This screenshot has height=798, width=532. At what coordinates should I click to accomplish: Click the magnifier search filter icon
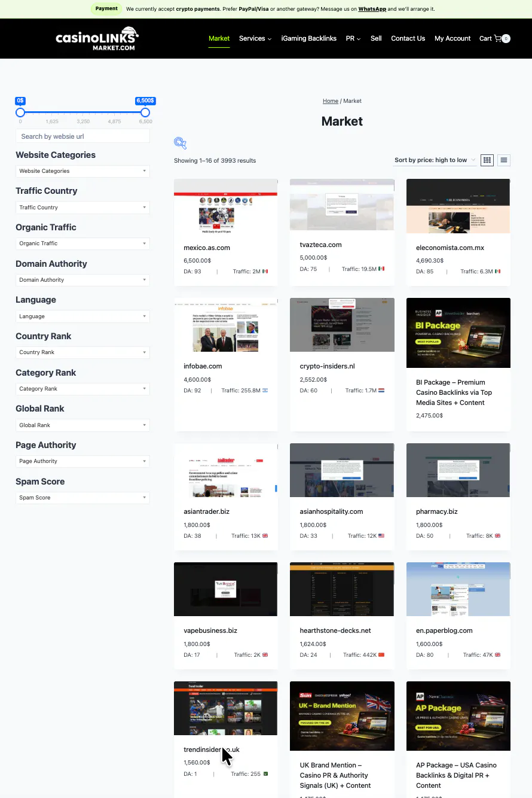180,143
